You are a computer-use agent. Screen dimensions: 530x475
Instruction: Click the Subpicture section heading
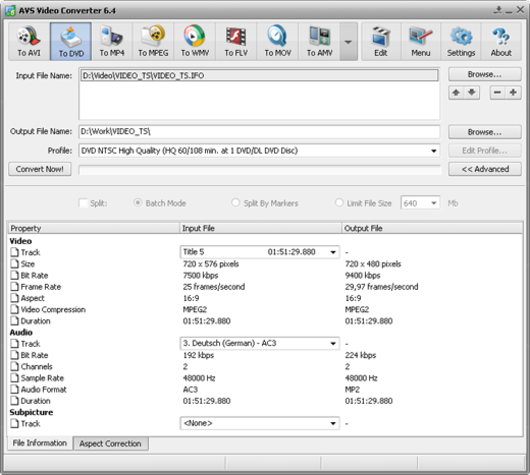[31, 412]
